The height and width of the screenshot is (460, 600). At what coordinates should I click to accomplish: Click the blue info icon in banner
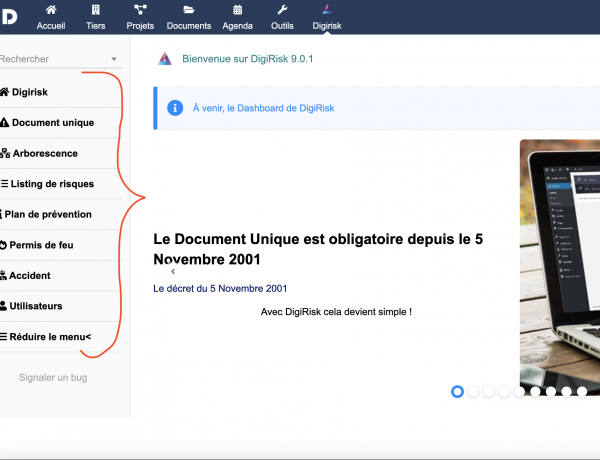pos(175,108)
